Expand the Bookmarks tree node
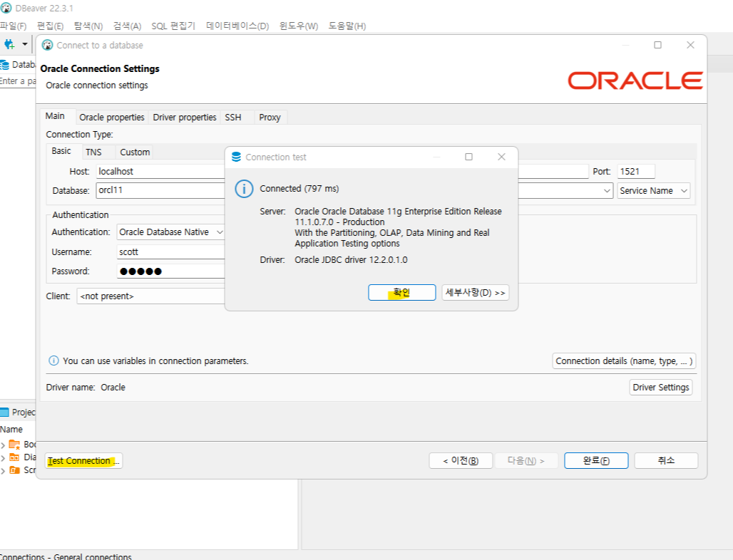The width and height of the screenshot is (733, 560). [x=4, y=445]
